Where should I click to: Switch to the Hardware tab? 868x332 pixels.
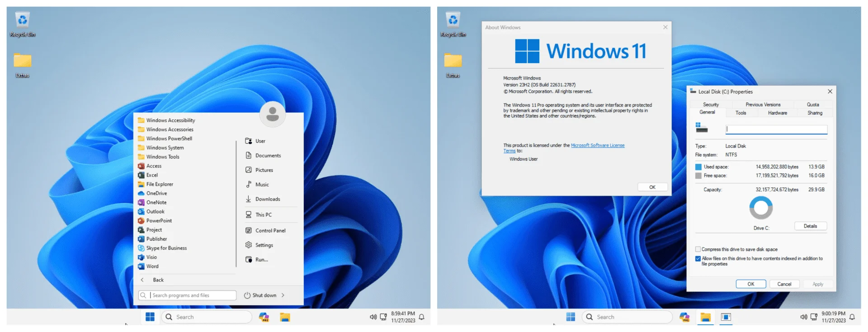pyautogui.click(x=778, y=113)
